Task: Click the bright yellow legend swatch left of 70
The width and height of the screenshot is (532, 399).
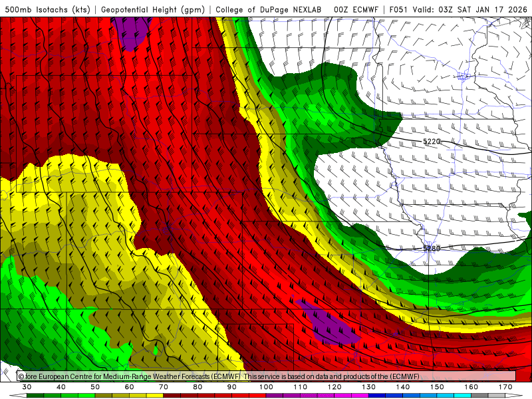Action: (x=155, y=396)
